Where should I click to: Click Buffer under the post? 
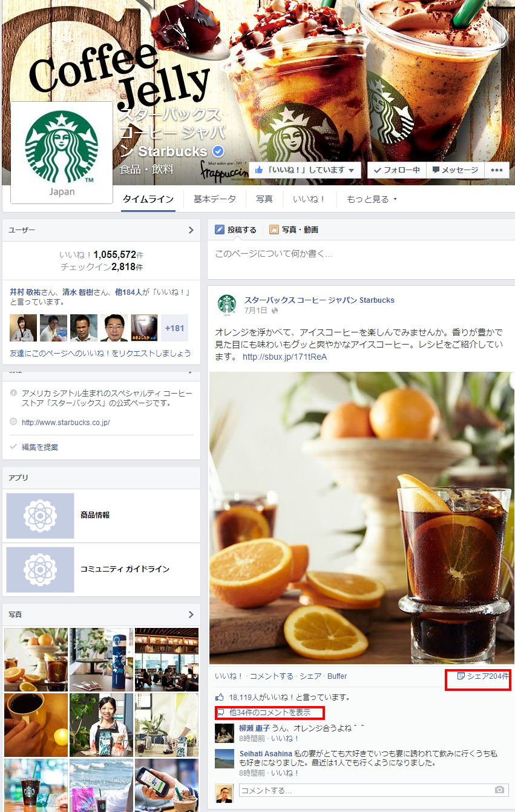[337, 676]
